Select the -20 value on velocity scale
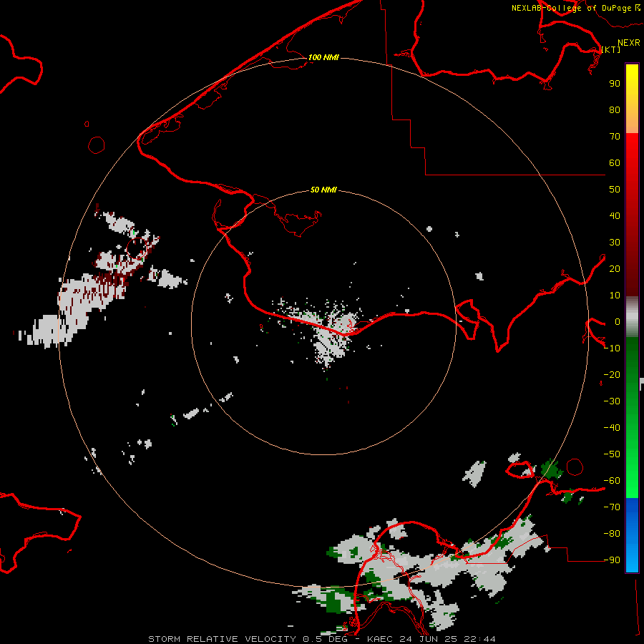This screenshot has width=644, height=644. pos(612,375)
